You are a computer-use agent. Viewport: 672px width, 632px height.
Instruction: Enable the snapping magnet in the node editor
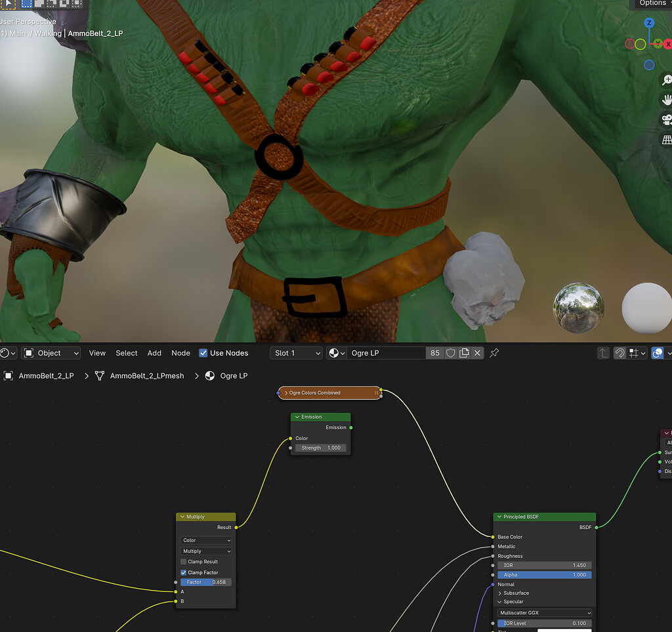619,352
